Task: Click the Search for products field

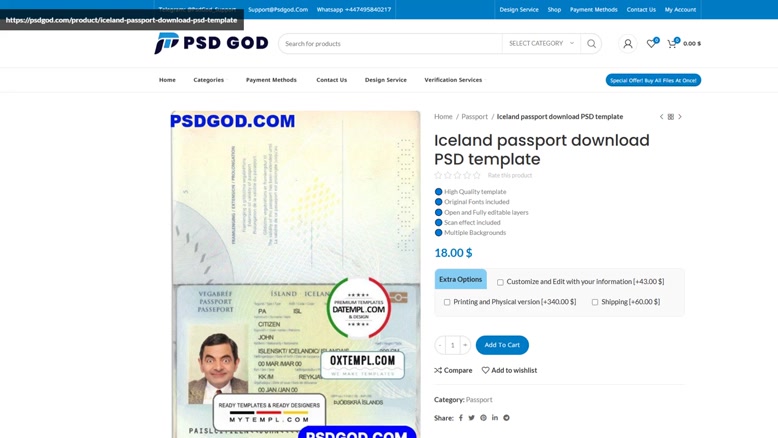Action: tap(390, 44)
